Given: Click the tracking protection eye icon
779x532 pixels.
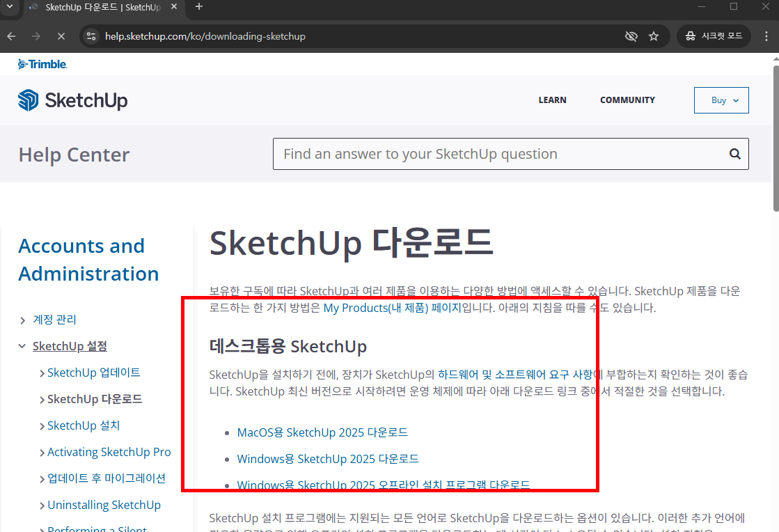Looking at the screenshot, I should [x=631, y=36].
